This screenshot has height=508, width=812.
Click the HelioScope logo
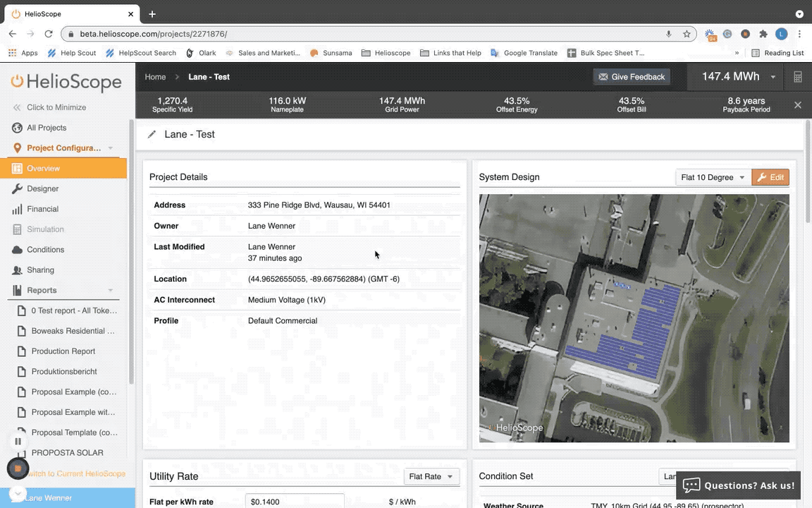66,82
